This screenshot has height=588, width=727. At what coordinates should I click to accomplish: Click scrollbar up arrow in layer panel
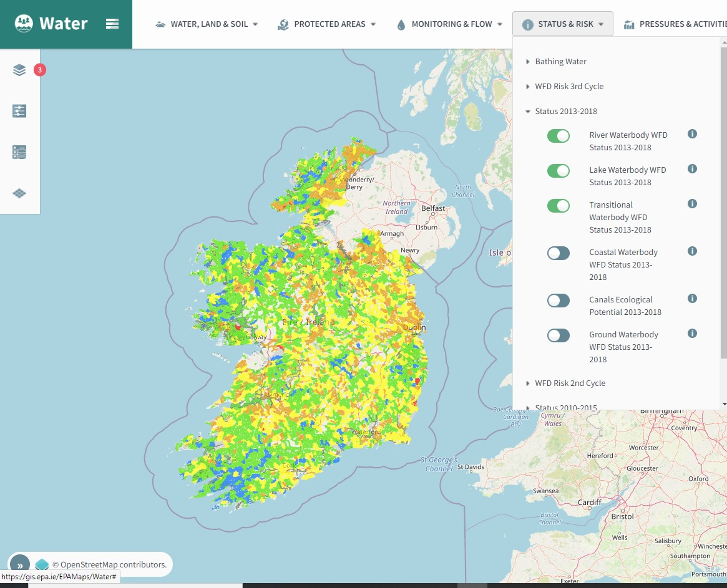(725, 42)
